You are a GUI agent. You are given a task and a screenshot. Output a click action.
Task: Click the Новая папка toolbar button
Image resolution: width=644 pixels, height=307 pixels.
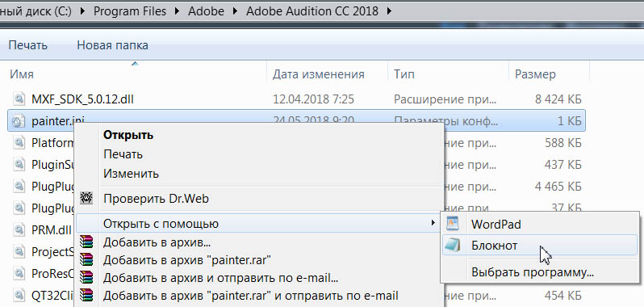pos(112,44)
